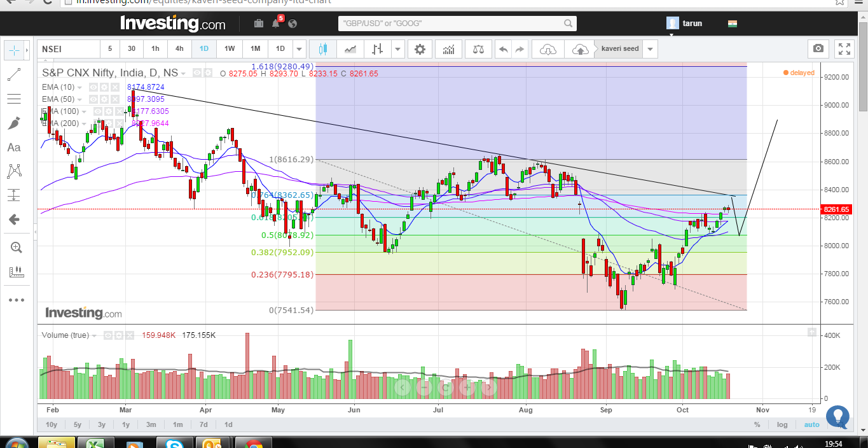This screenshot has height=448, width=868.
Task: Click the compare symbols scales icon
Action: [478, 49]
